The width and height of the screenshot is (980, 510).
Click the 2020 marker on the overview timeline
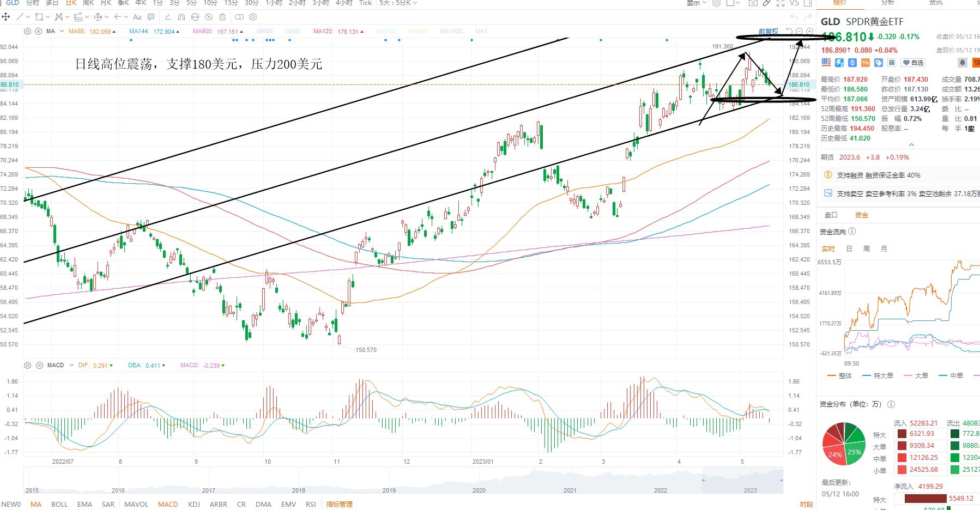click(479, 490)
